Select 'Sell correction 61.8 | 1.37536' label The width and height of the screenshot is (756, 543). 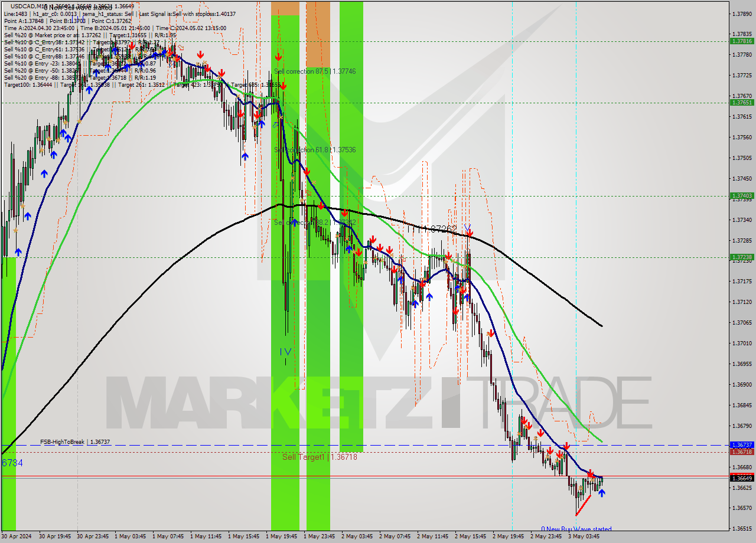click(315, 150)
